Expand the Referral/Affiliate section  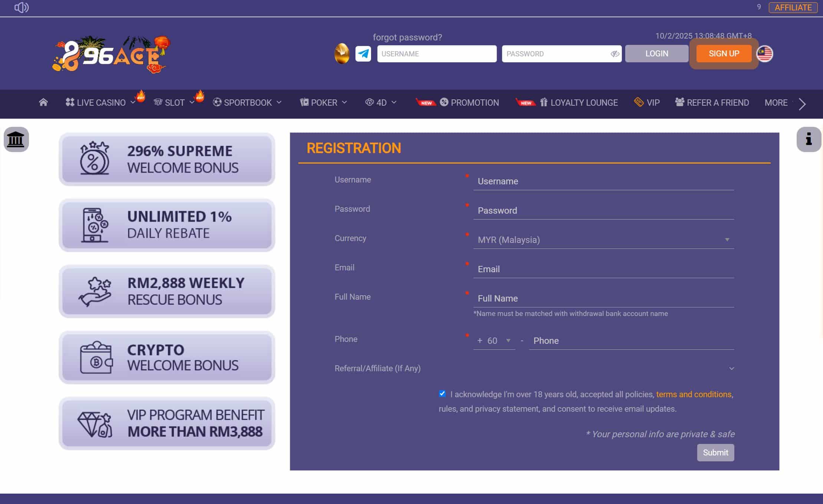point(534,368)
